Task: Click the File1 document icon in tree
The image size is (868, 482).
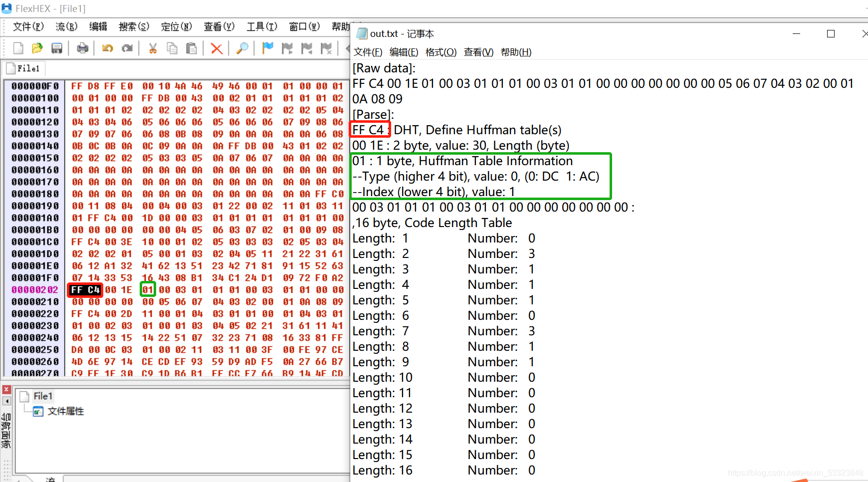Action: point(24,397)
